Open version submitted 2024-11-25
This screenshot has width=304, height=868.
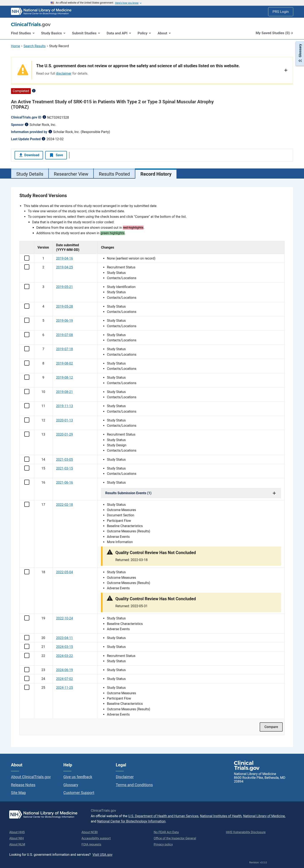coord(64,688)
